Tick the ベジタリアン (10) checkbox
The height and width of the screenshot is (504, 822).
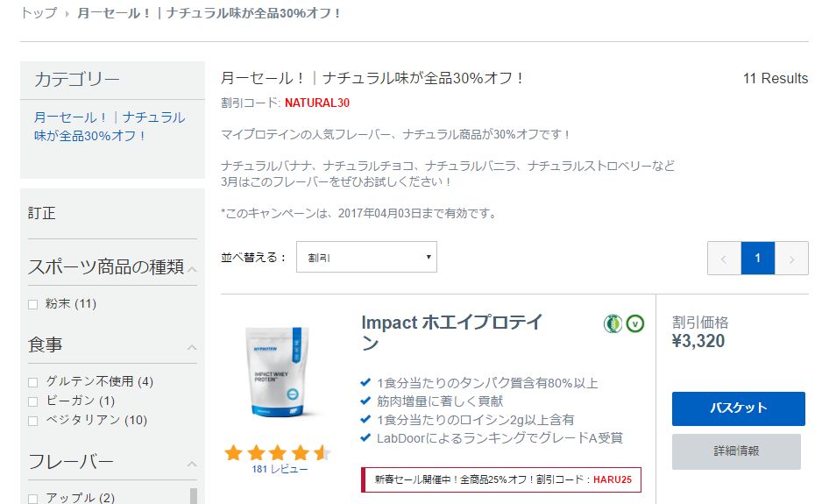(x=33, y=421)
